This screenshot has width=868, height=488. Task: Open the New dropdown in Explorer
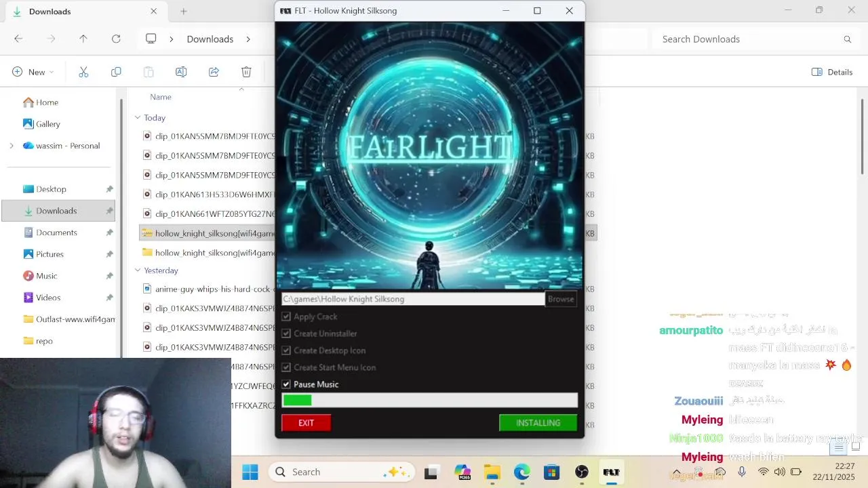pyautogui.click(x=33, y=72)
